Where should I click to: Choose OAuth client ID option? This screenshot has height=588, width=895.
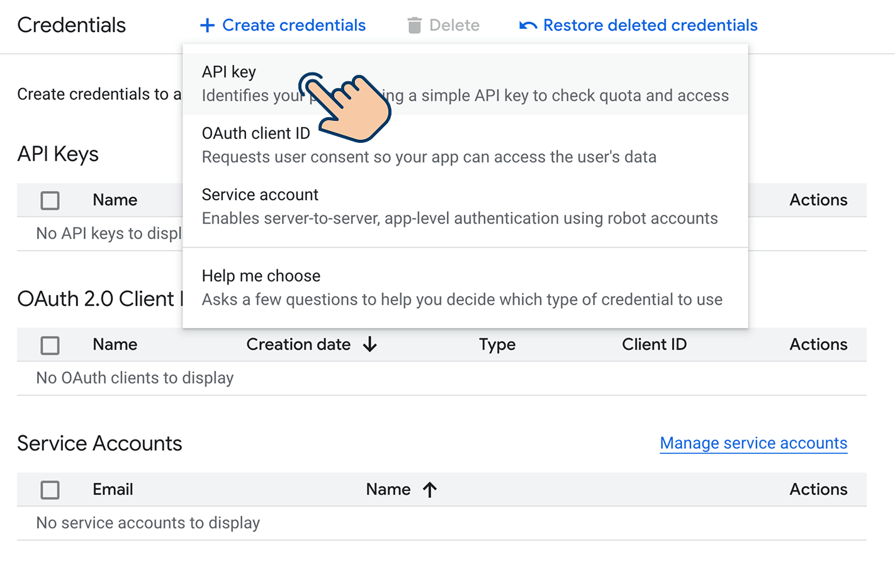point(256,133)
